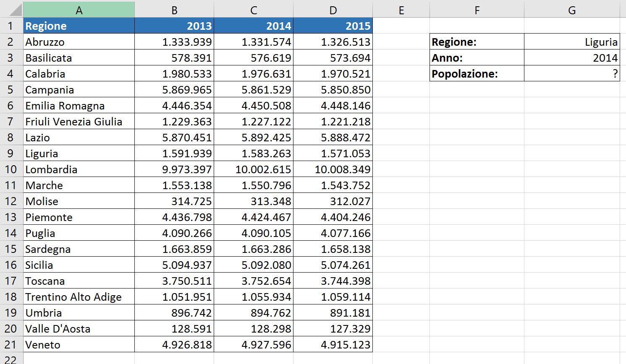Screen dimensions: 626x364
Task: Click value 5.861.529 for Campania 2014
Action: coord(254,90)
